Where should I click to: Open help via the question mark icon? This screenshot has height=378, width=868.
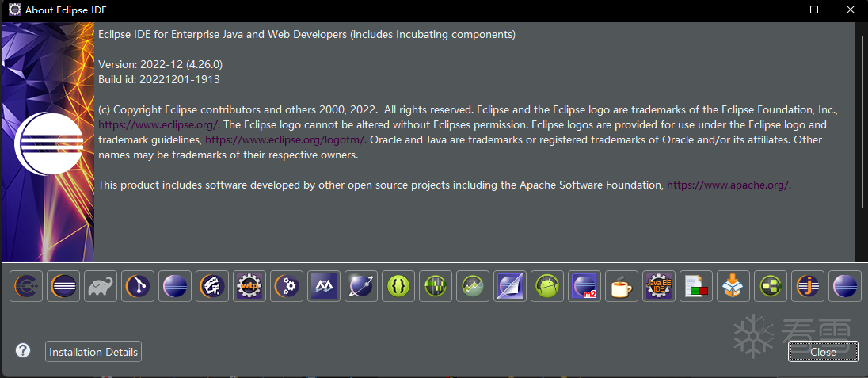[x=23, y=350]
